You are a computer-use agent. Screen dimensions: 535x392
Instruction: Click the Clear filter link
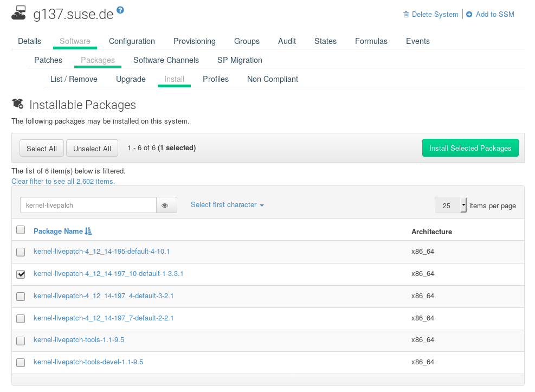63,181
